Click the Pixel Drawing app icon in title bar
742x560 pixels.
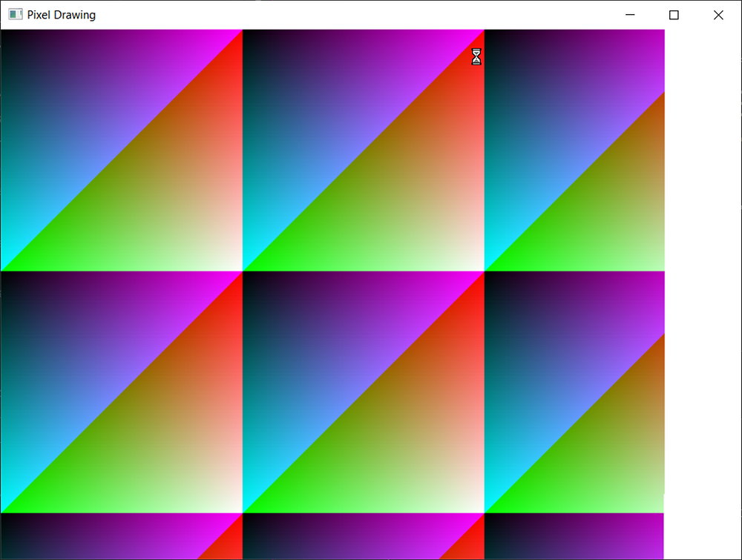(15, 15)
